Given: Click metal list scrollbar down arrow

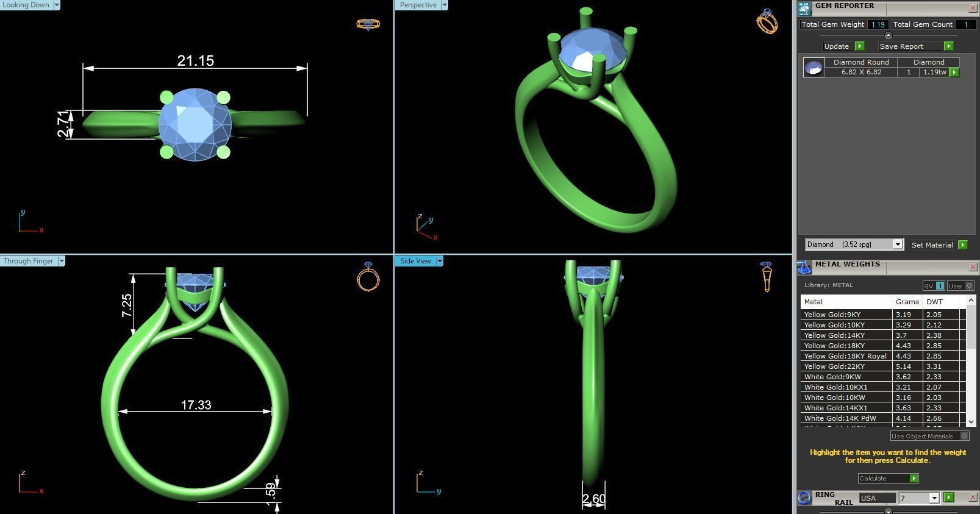Looking at the screenshot, I should tap(971, 421).
